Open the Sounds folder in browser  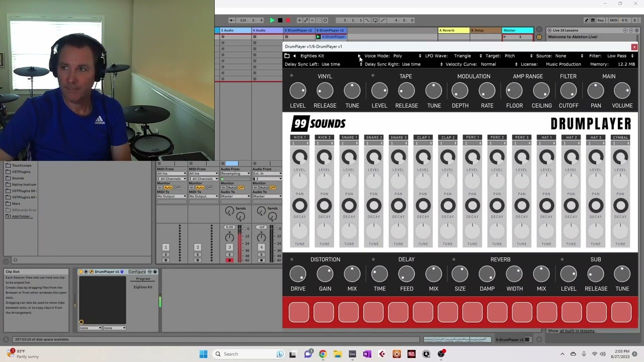click(18, 178)
